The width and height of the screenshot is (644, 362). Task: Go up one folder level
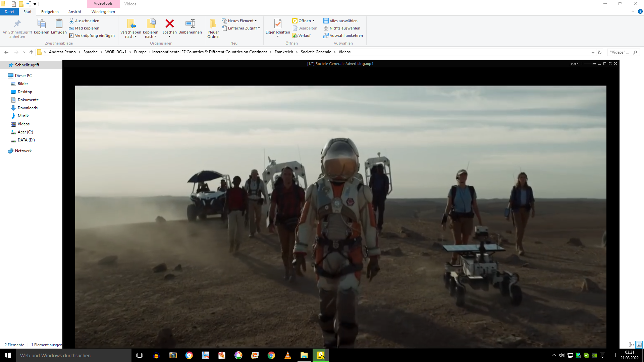coord(31,52)
